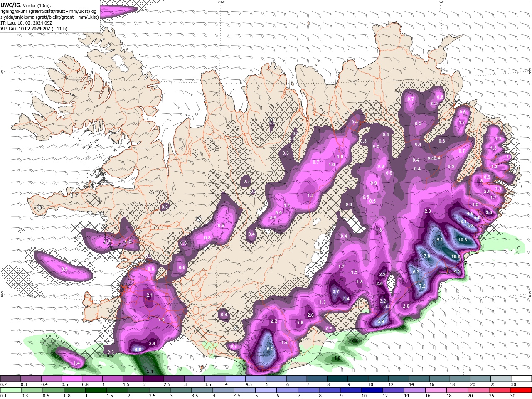Select the dark purple snow swatch labeled 2

tap(153, 379)
